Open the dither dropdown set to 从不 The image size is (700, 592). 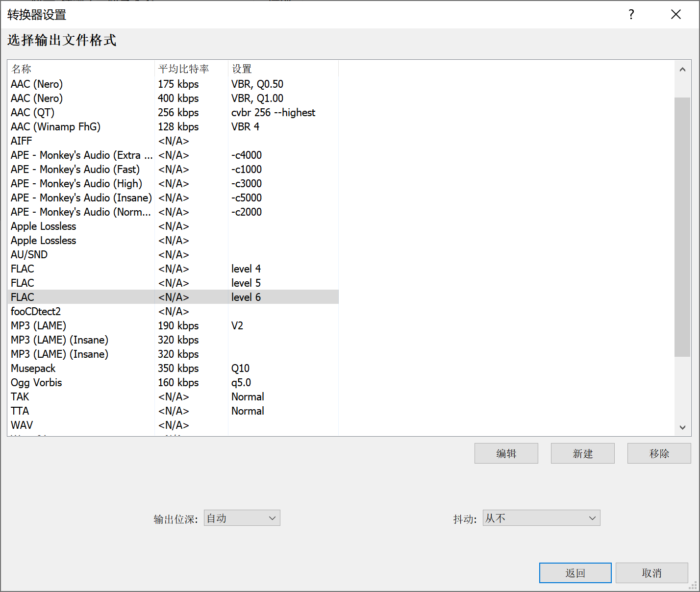click(x=541, y=518)
